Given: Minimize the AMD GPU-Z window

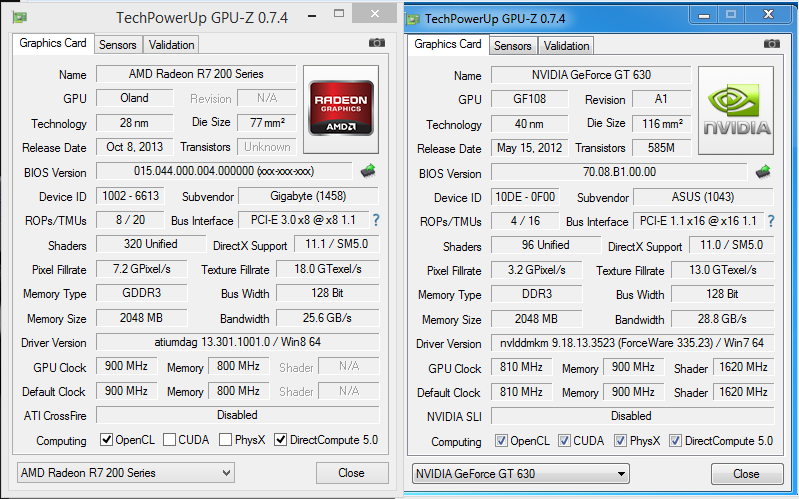Looking at the screenshot, I should [312, 15].
